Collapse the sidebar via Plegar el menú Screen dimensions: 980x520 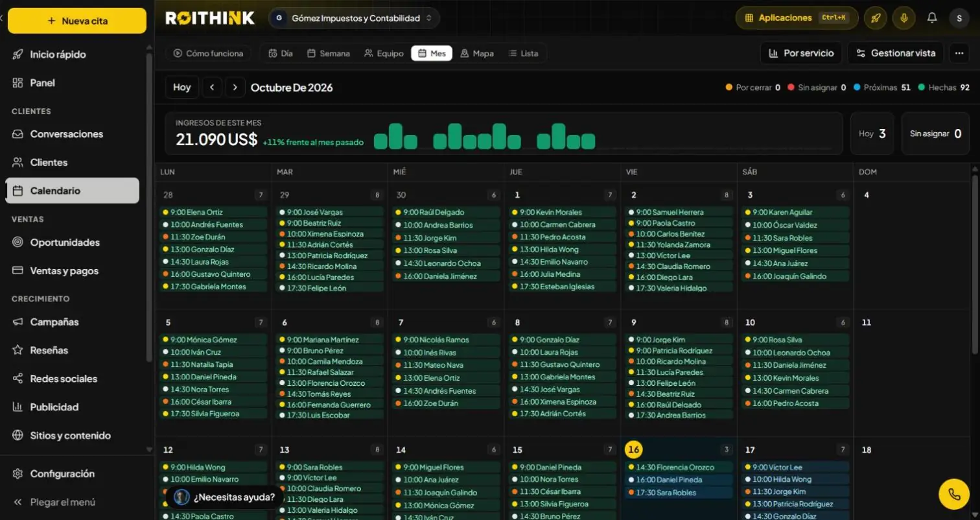tap(62, 502)
